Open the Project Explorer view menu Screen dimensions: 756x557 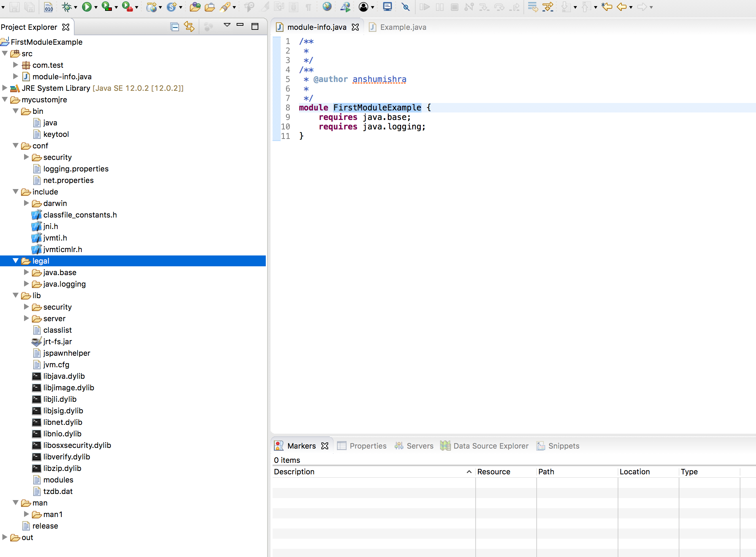[227, 25]
